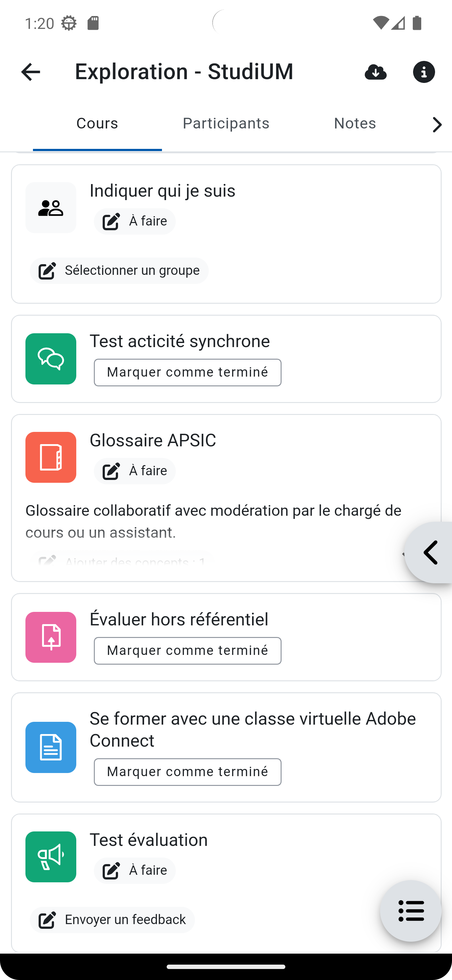Viewport: 452px width, 980px height.
Task: Switch to the Notes tab
Action: (355, 124)
